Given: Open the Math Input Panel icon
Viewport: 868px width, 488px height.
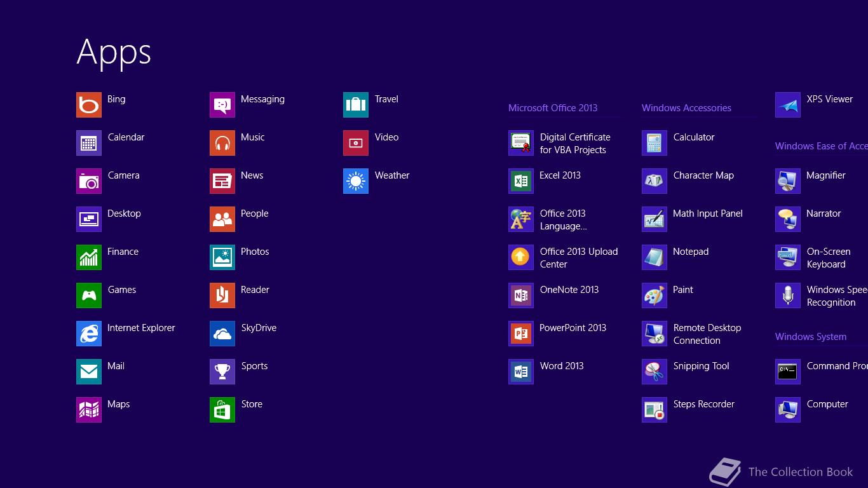Looking at the screenshot, I should coord(654,219).
